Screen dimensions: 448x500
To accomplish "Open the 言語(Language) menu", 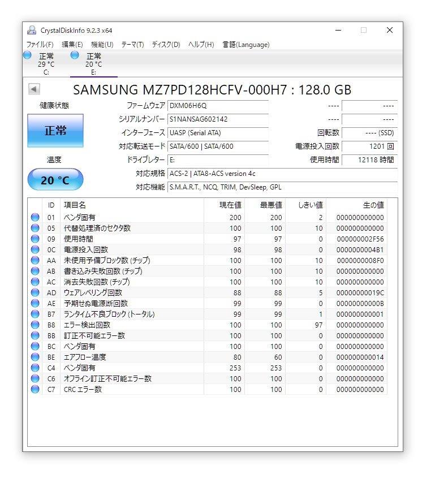I will coord(246,44).
